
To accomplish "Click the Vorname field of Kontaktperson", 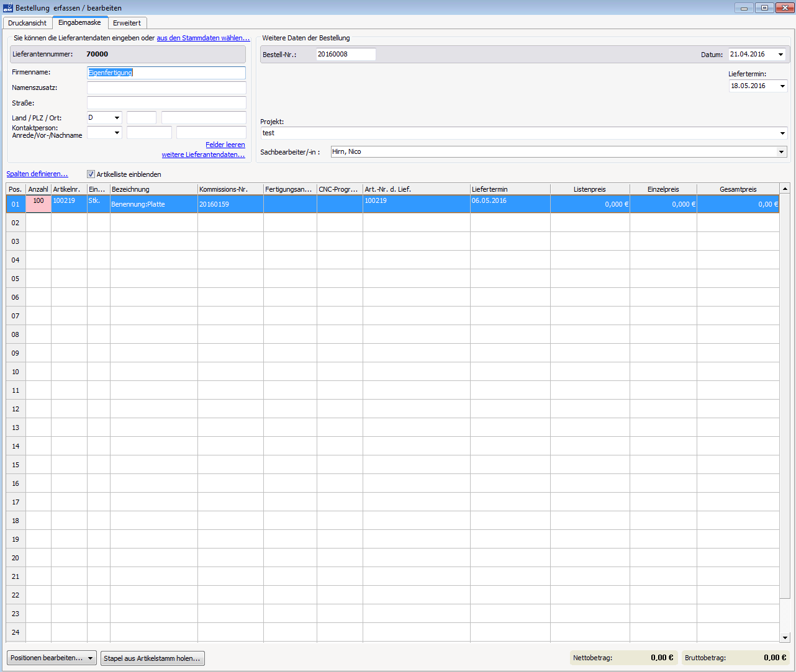I will (149, 132).
